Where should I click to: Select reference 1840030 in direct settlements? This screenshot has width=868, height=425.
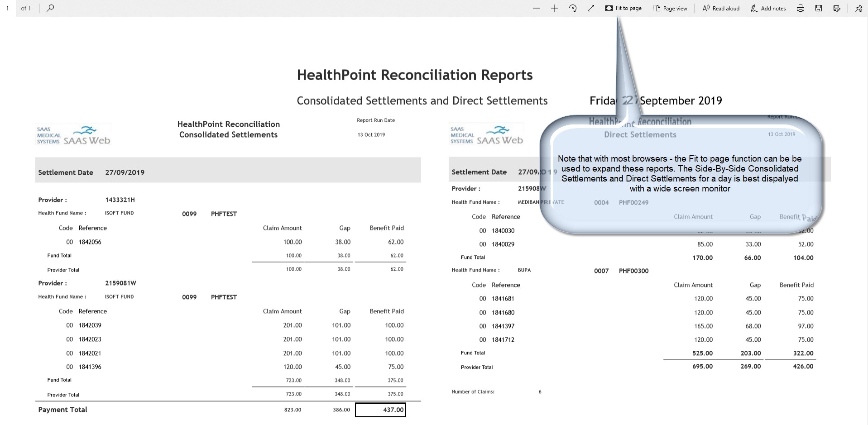click(503, 230)
